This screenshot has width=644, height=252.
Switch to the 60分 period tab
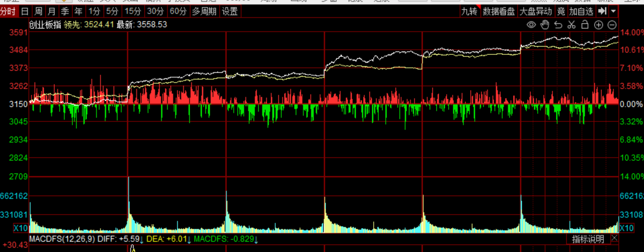pos(178,11)
